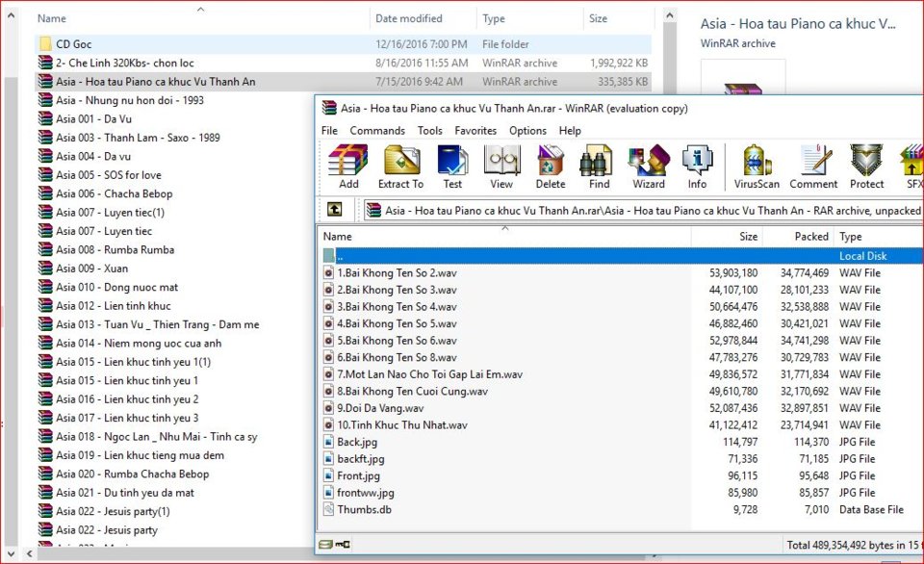Go up one folder level in WinRAR
This screenshot has width=924, height=564.
[335, 209]
